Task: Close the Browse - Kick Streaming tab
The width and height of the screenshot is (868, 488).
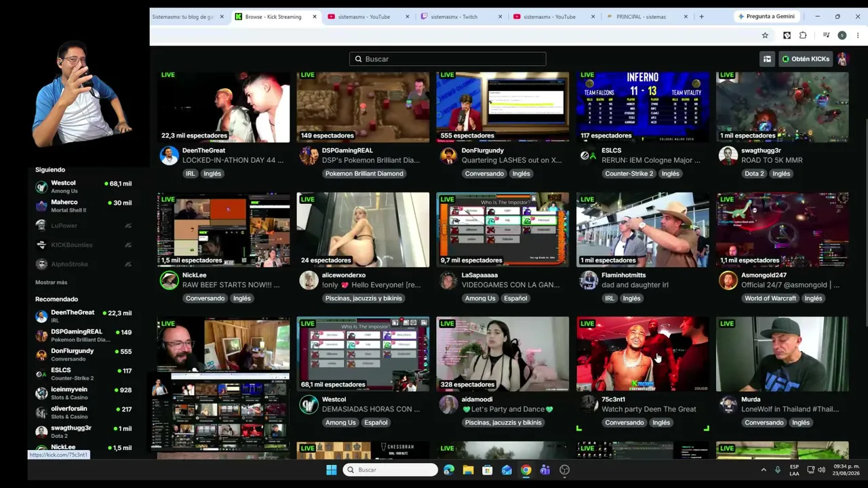Action: click(315, 16)
